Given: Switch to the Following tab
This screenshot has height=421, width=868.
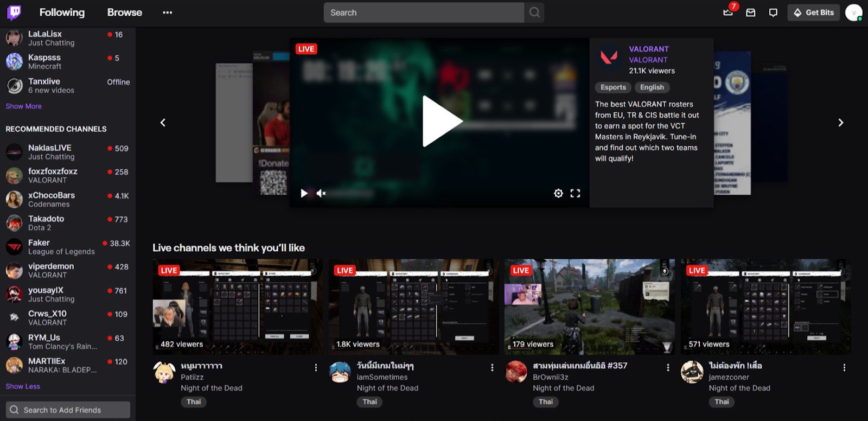Looking at the screenshot, I should point(62,12).
